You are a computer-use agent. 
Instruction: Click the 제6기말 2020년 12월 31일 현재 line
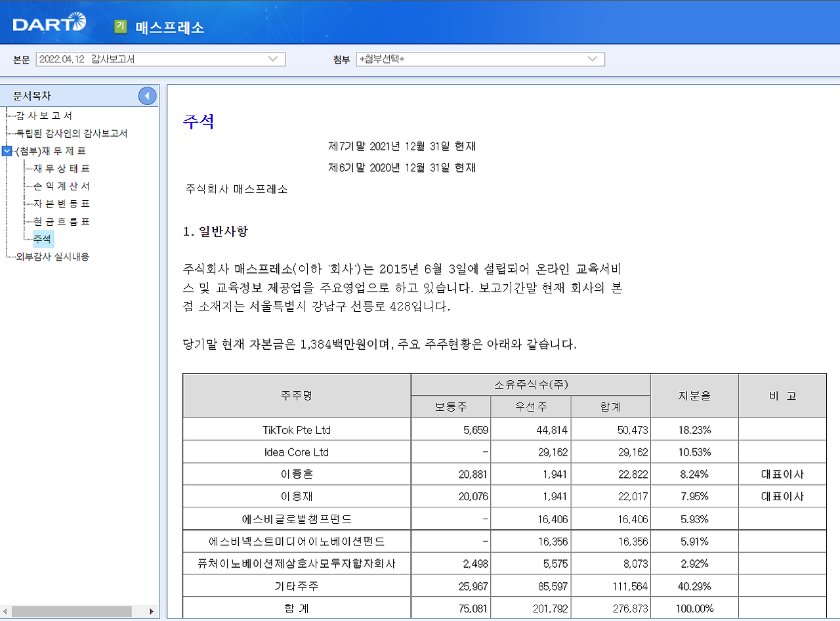click(x=402, y=167)
